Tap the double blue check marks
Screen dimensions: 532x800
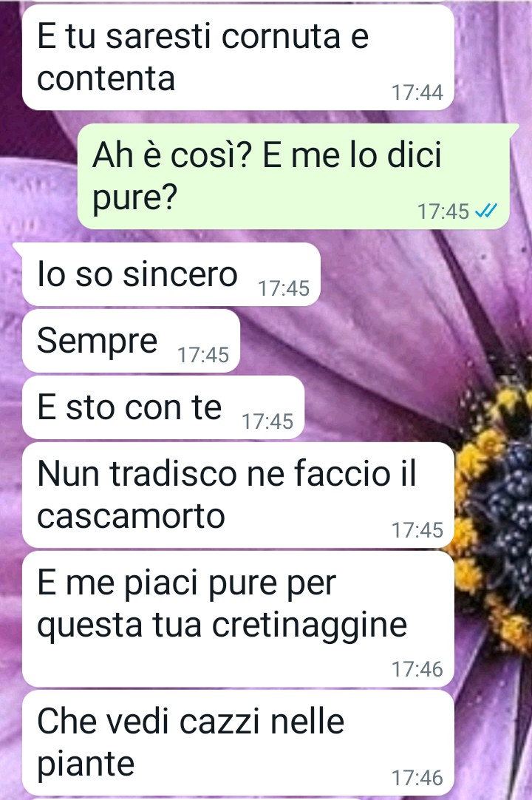[x=485, y=211]
